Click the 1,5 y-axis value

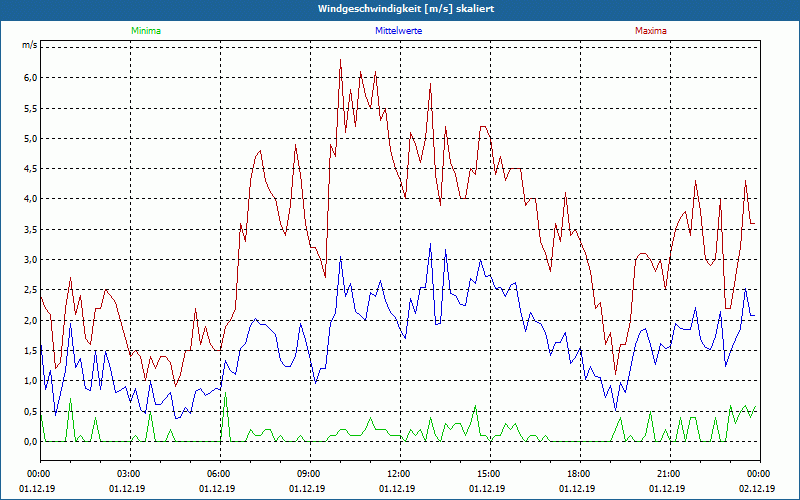pos(31,351)
